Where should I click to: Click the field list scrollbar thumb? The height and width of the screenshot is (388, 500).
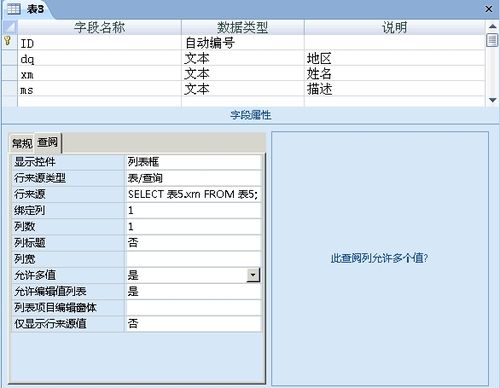tap(492, 40)
